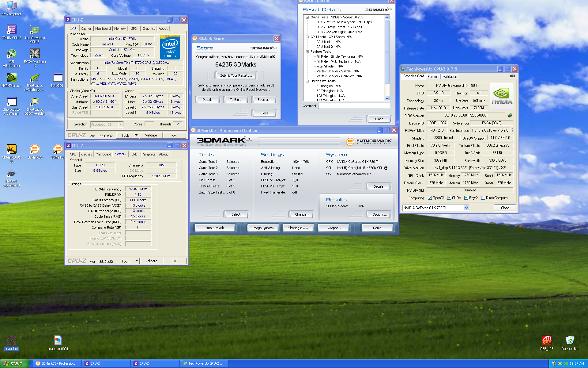The height and width of the screenshot is (368, 588).
Task: Click Result Details scrollbar thumb
Action: click(387, 52)
